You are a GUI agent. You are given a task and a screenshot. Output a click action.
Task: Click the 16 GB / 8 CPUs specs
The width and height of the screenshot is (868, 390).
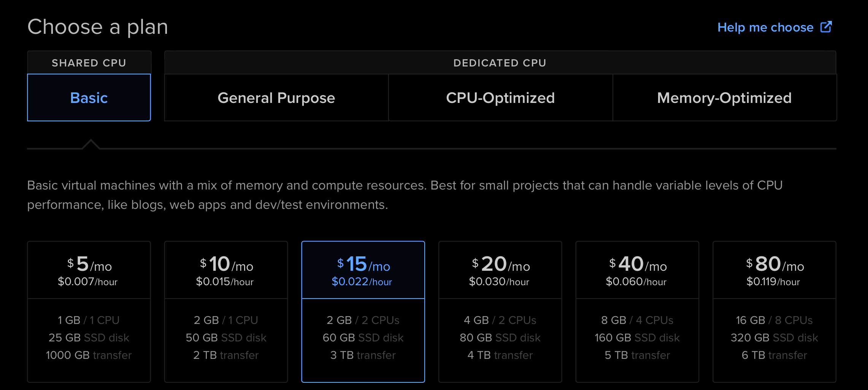pos(774,320)
